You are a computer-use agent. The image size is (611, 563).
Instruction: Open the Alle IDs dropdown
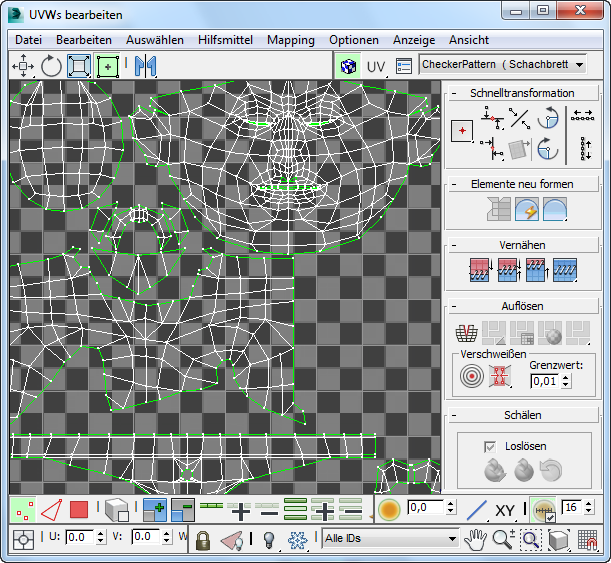tap(390, 538)
